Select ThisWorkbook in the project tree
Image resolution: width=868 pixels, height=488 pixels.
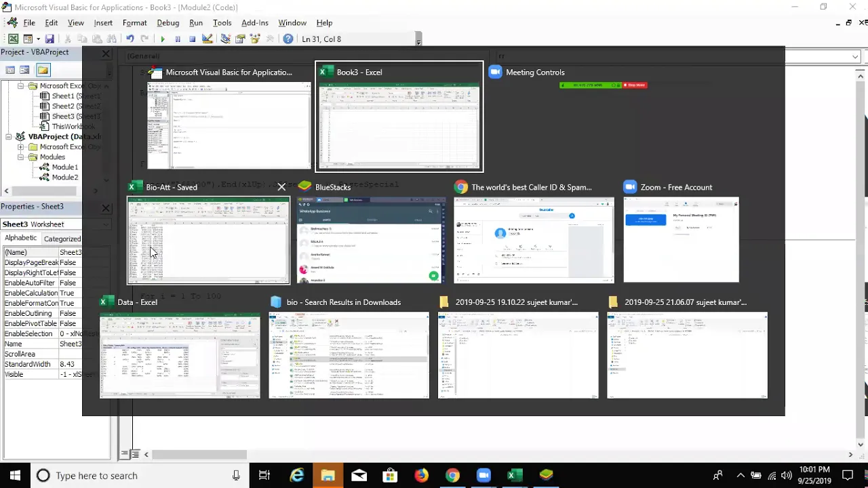click(68, 127)
